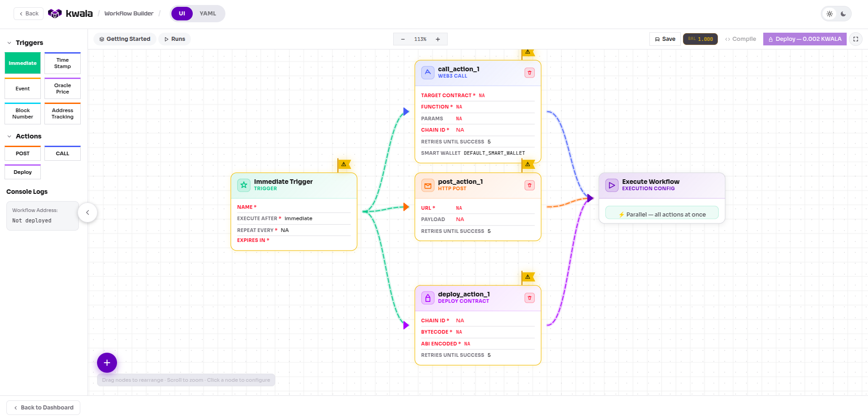Click the Console Logs heading
This screenshot has height=419, width=868.
click(x=27, y=192)
